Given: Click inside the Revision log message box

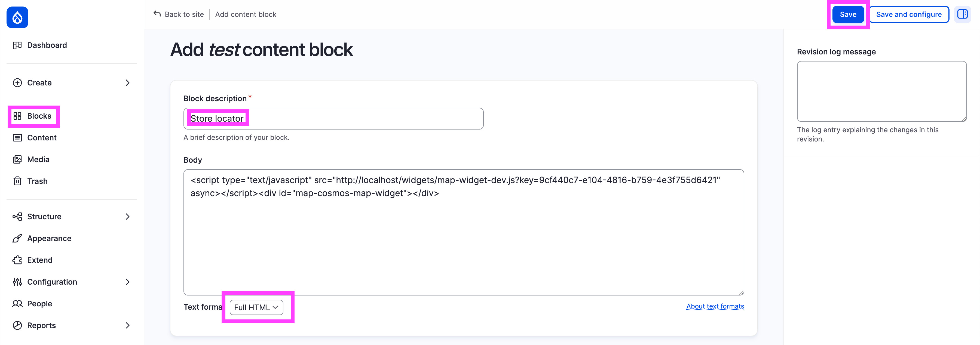Looking at the screenshot, I should [x=881, y=91].
